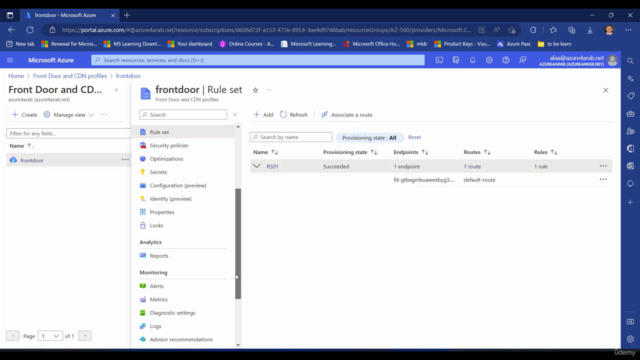Open the Directories and subscriptions filter icon

[x=456, y=60]
